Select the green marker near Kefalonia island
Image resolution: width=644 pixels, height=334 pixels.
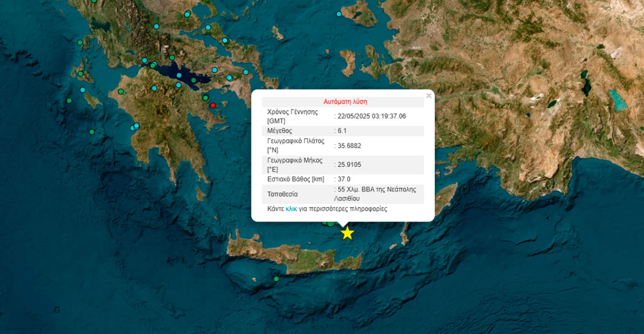80,74
